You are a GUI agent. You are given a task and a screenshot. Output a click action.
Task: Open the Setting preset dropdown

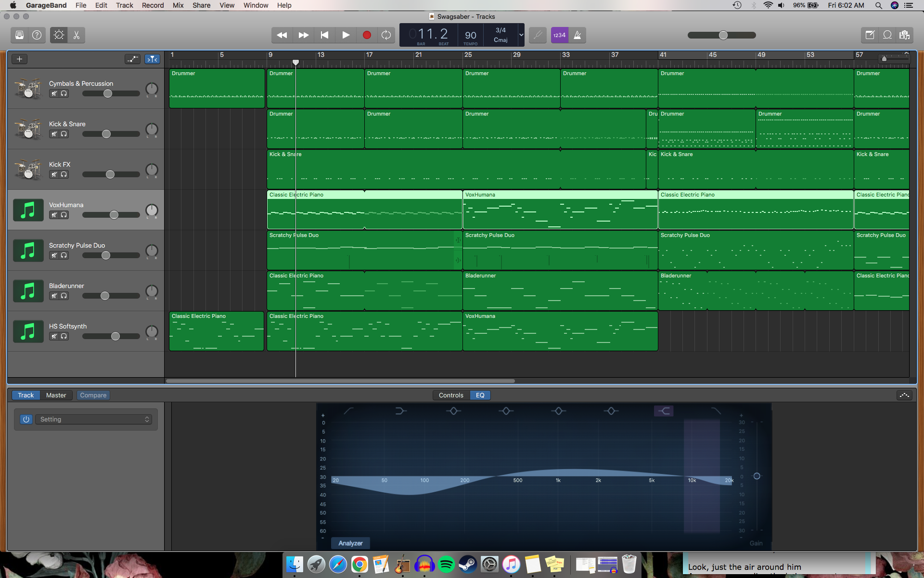(93, 420)
